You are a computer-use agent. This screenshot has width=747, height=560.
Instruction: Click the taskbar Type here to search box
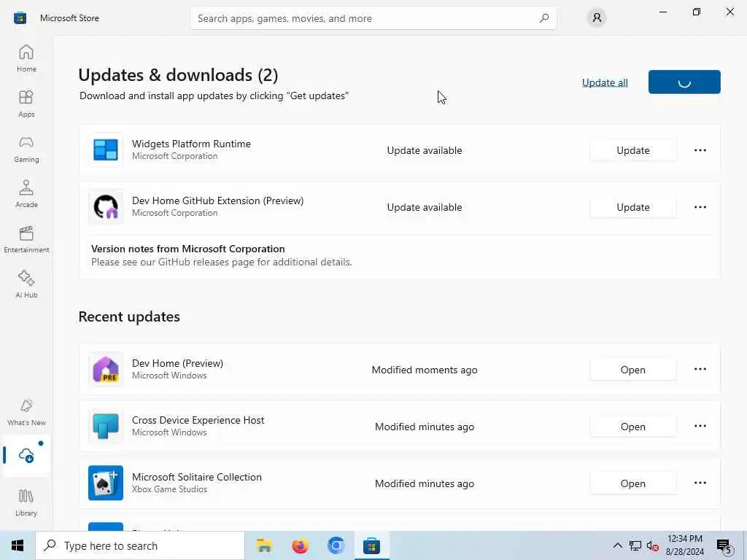(140, 545)
